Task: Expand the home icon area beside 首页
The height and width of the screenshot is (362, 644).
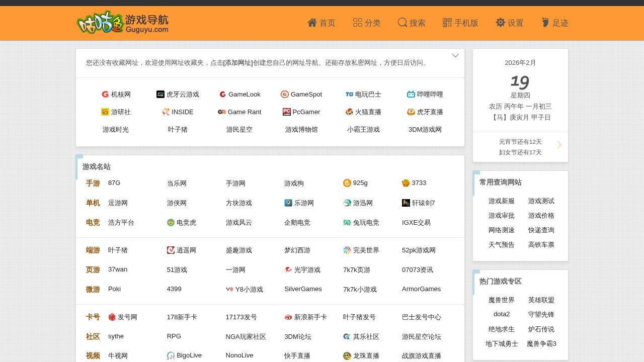Action: [x=312, y=23]
